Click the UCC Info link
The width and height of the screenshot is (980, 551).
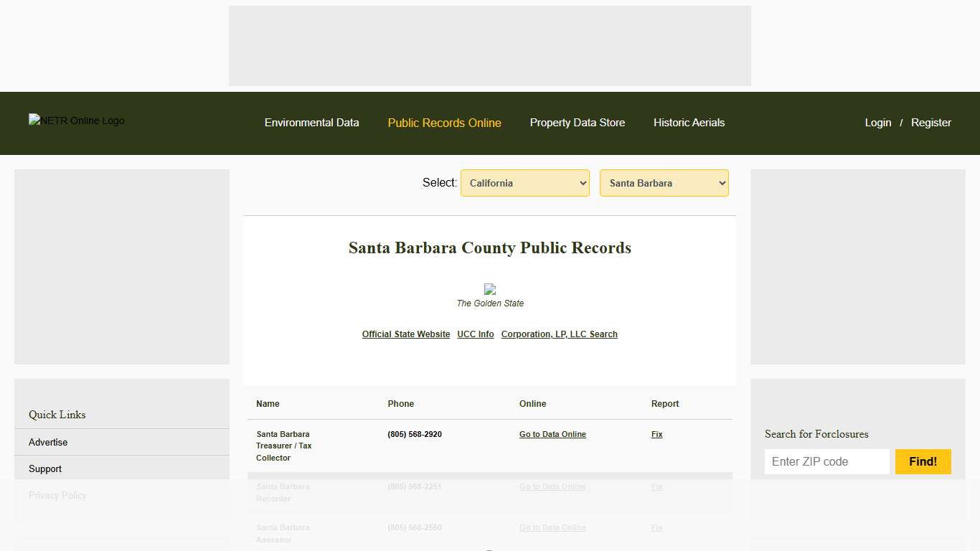click(x=476, y=334)
